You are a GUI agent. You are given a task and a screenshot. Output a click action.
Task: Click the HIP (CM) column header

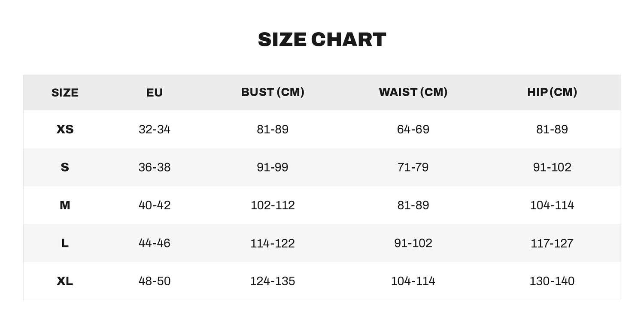(552, 92)
